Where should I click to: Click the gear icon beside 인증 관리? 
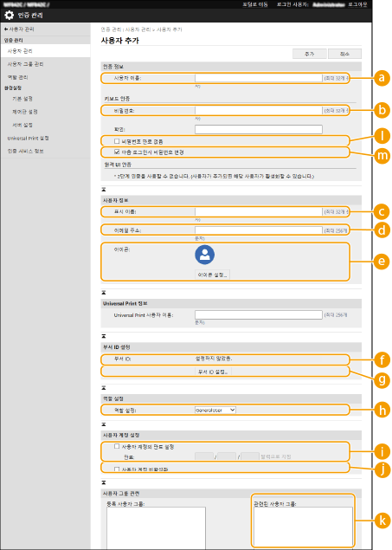pyautogui.click(x=10, y=15)
